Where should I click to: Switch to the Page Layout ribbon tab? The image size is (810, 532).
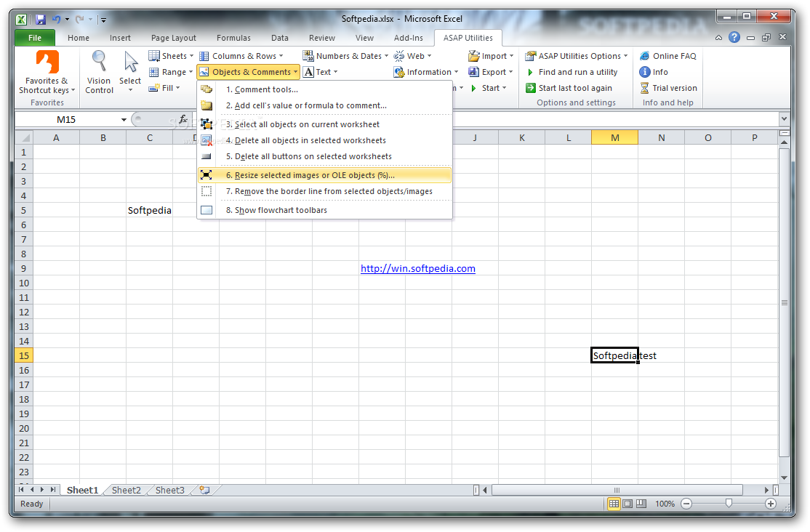(174, 38)
